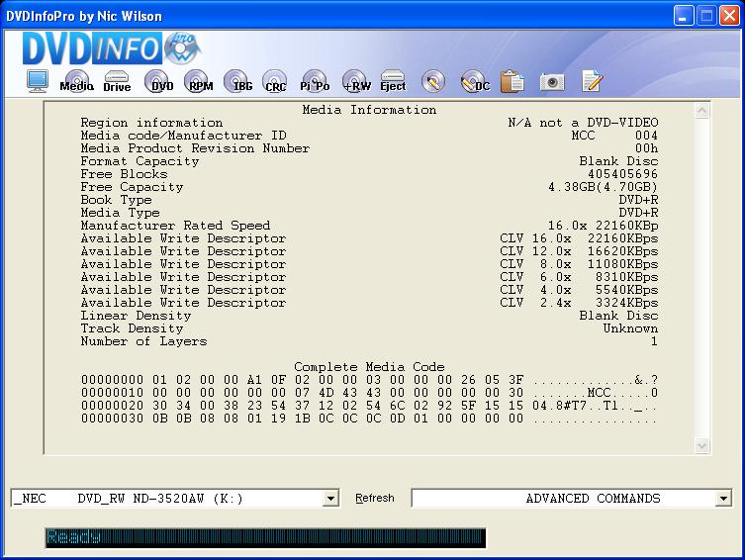745x560 pixels.
Task: Take a screenshot with camera icon
Action: point(552,82)
